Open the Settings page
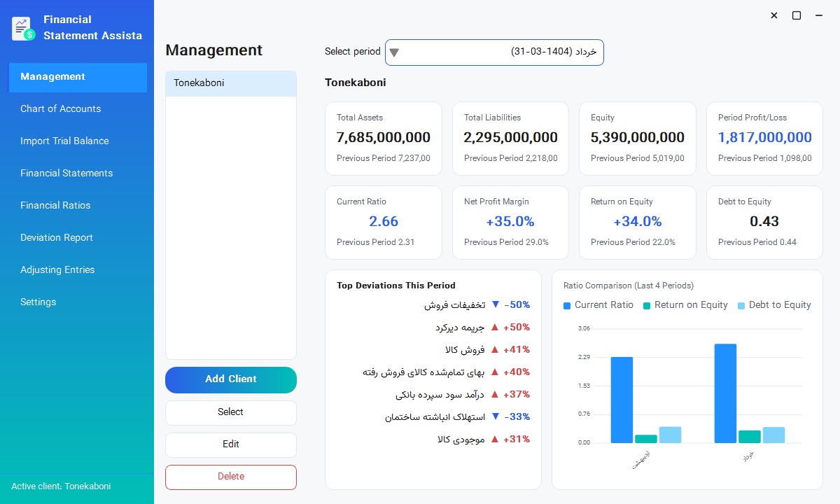This screenshot has width=840, height=504. tap(78, 302)
